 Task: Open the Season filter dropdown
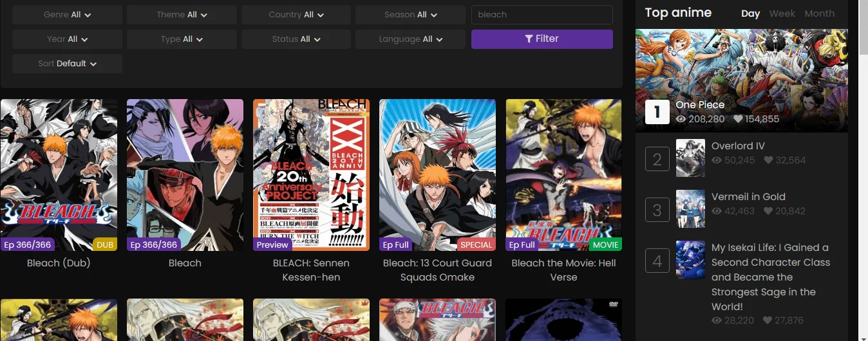(410, 14)
